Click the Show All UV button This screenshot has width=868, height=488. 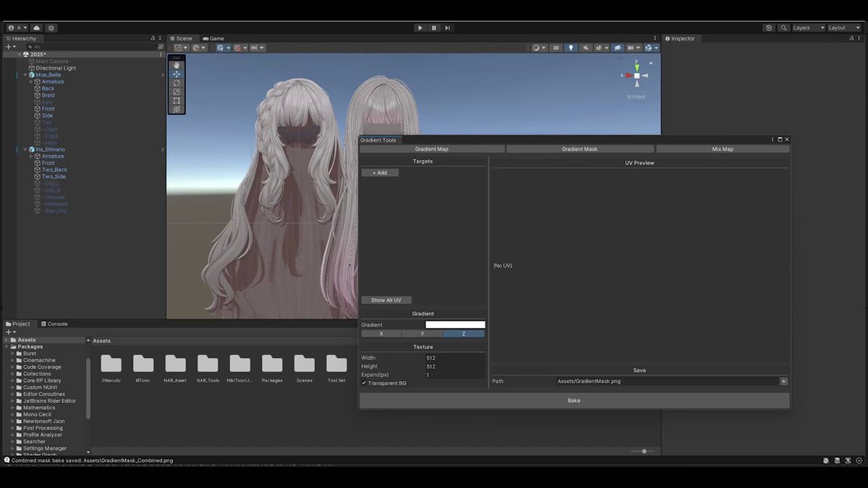pyautogui.click(x=386, y=300)
